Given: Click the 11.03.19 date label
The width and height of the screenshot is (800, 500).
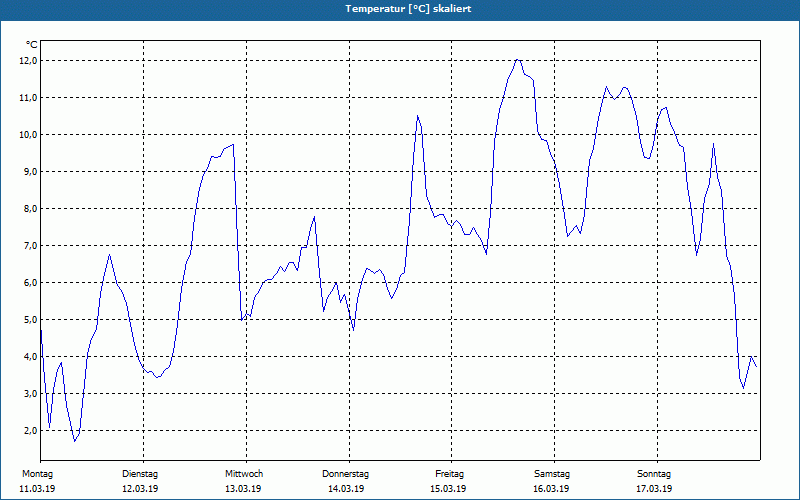Looking at the screenshot, I should click(x=37, y=489).
